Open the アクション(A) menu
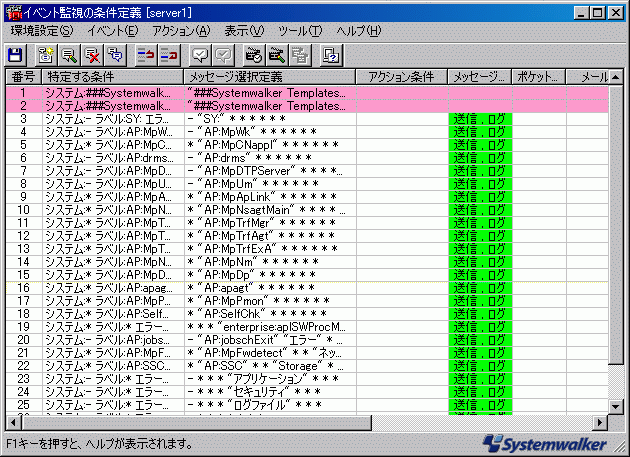The height and width of the screenshot is (457, 630). click(x=181, y=31)
